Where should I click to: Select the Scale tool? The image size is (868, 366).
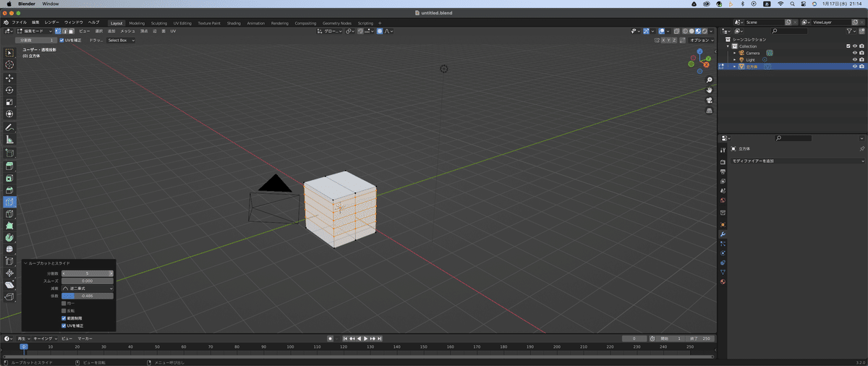(9, 102)
